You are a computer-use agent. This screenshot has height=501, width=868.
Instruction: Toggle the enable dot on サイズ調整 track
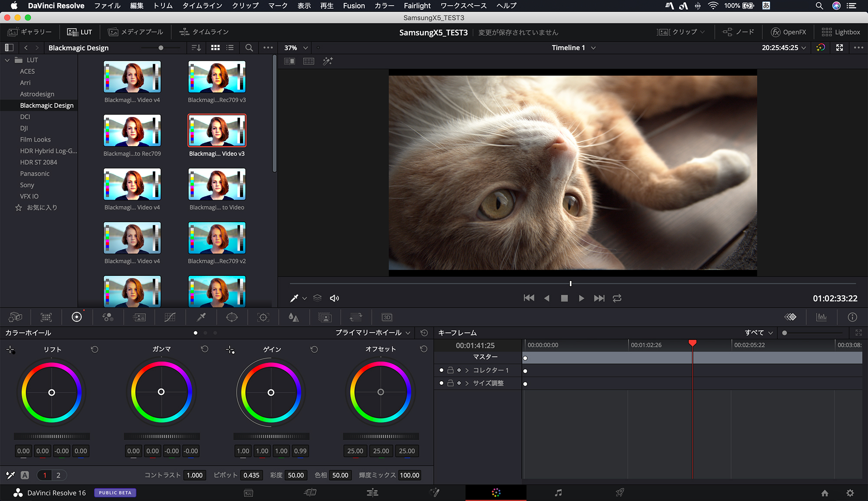[x=441, y=383]
